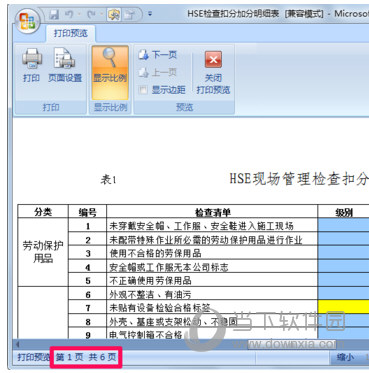
Task: Click the number 9 cell in 编号 column
Action: tap(88, 334)
